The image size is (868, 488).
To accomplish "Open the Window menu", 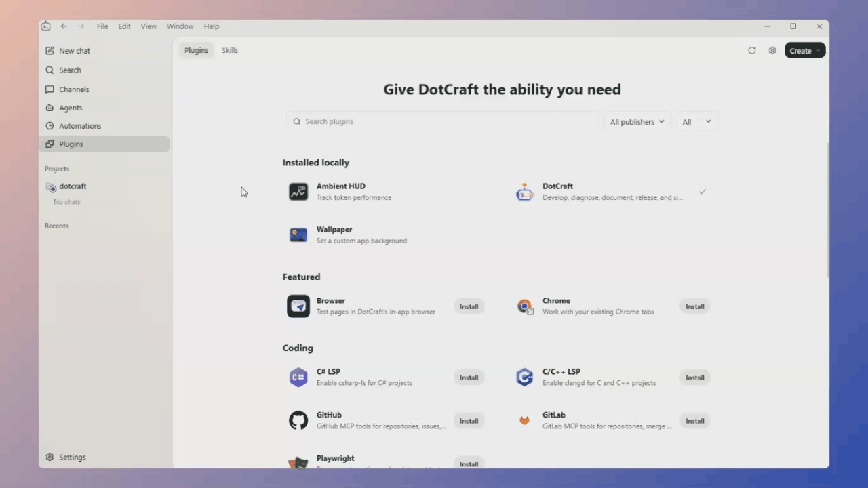I will pos(180,26).
